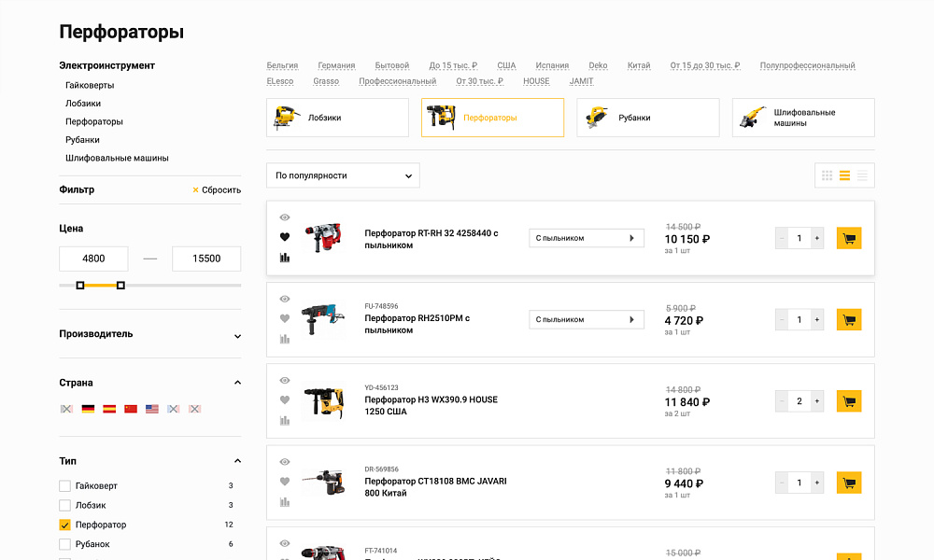This screenshot has width=934, height=560.
Task: Add Перфоратор RT-RH 32 to cart
Action: point(848,238)
